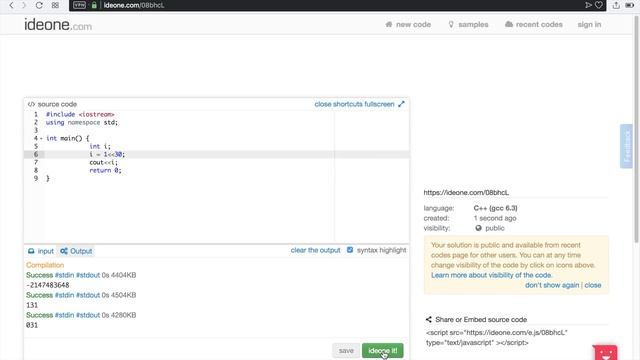Click the Compilation heading in the output

45,265
